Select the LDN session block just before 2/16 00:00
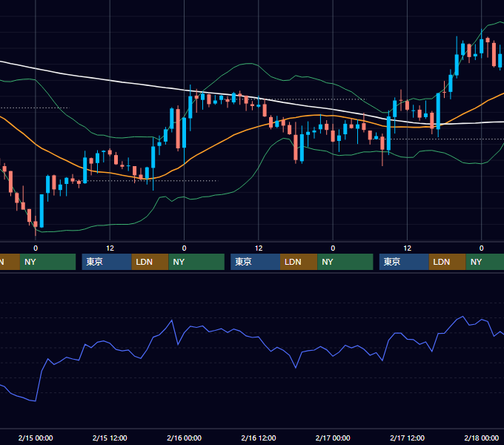This screenshot has width=504, height=445. pyautogui.click(x=150, y=262)
